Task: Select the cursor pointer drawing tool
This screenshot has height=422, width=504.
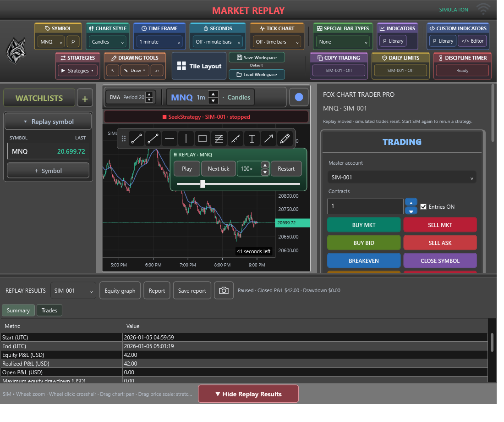Action: 113,71
